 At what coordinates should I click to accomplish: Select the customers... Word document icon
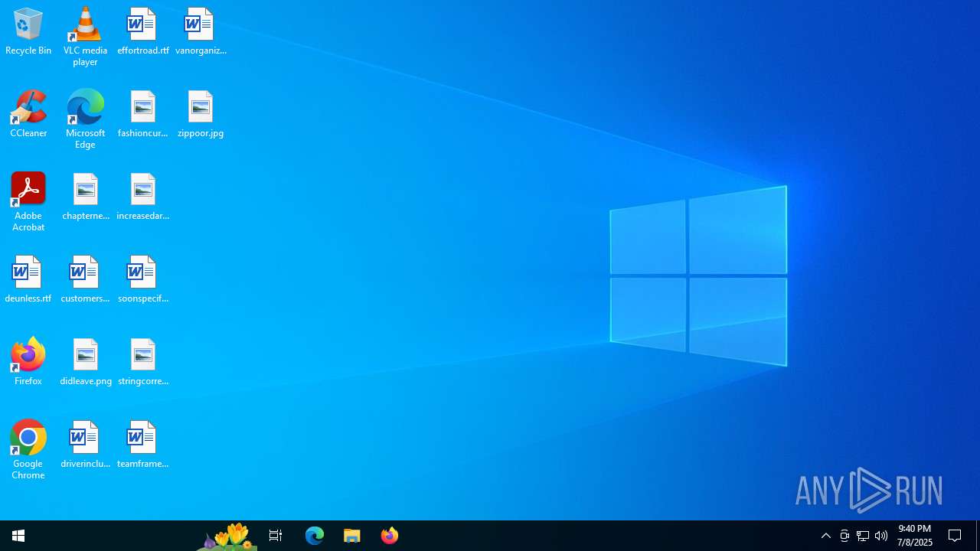(85, 280)
